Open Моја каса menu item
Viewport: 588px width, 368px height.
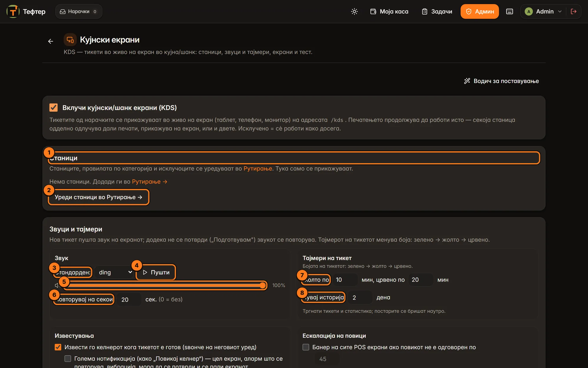pos(389,11)
